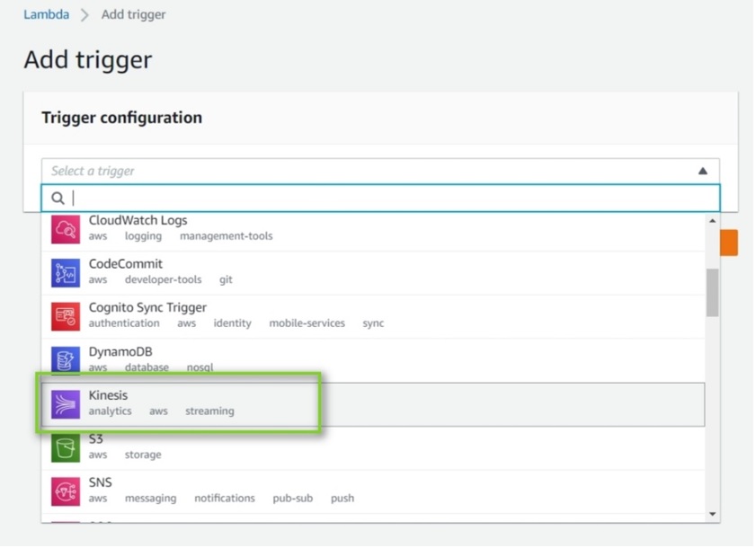Click the Cognito Sync Trigger icon
This screenshot has height=548, width=756.
[66, 316]
